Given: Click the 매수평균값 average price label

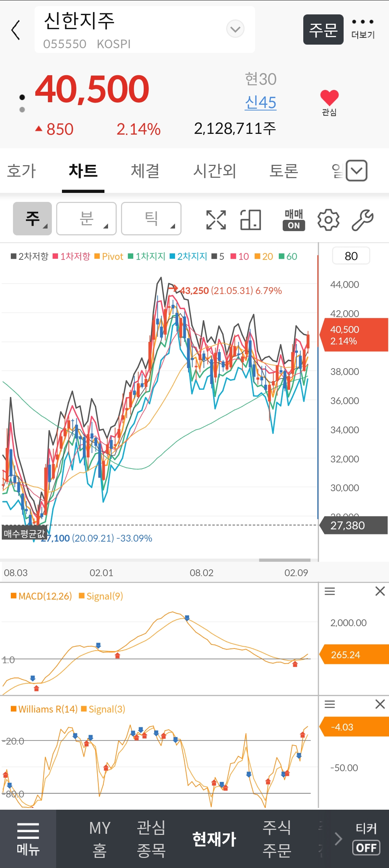Looking at the screenshot, I should click(24, 533).
